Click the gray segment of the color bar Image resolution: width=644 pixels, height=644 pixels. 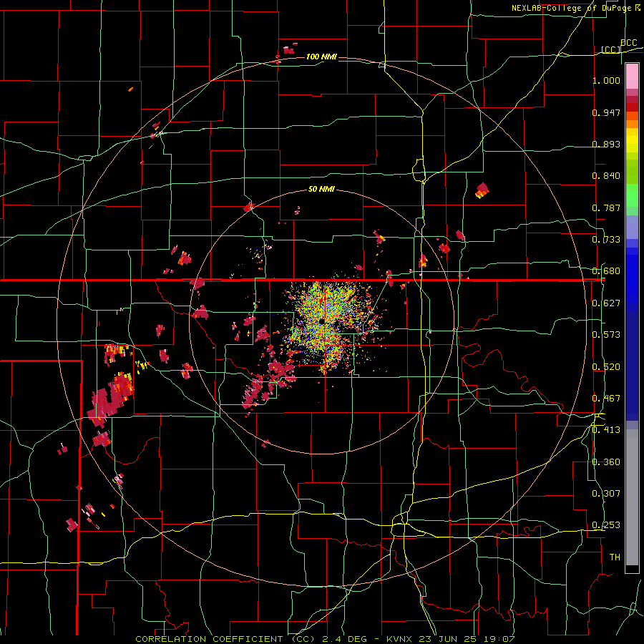pos(632,497)
